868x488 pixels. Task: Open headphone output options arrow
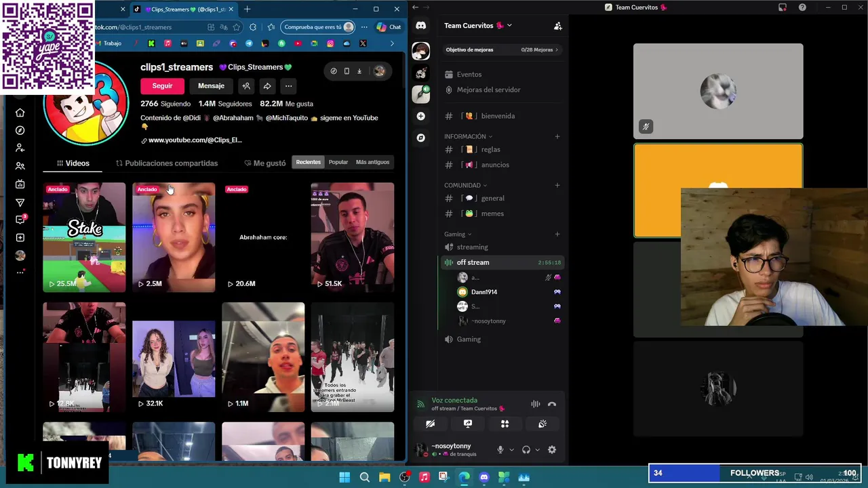[x=538, y=449]
